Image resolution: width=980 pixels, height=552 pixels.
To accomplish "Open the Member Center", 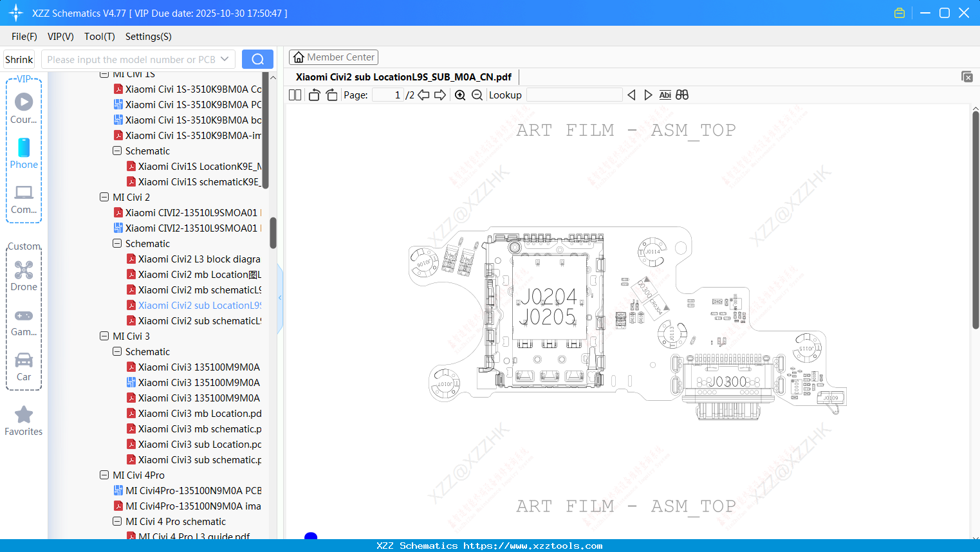I will (333, 57).
